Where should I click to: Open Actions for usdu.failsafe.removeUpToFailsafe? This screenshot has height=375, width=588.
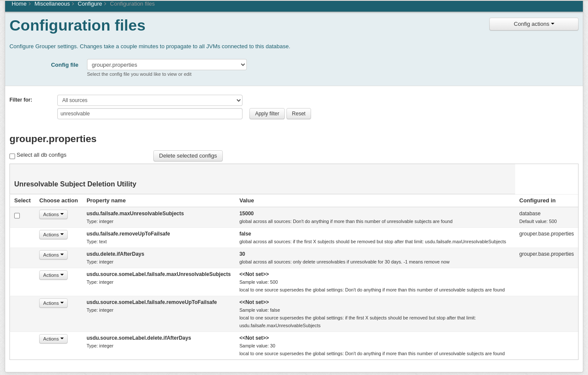(x=53, y=235)
